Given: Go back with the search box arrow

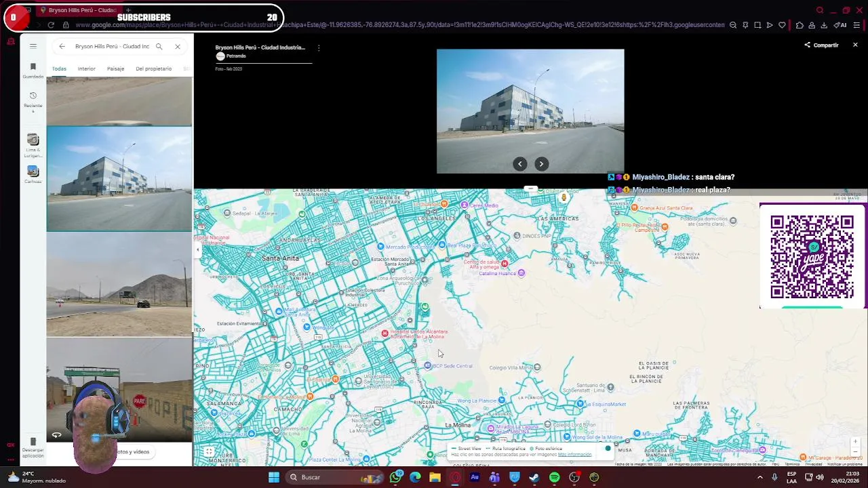Looking at the screenshot, I should coord(62,46).
